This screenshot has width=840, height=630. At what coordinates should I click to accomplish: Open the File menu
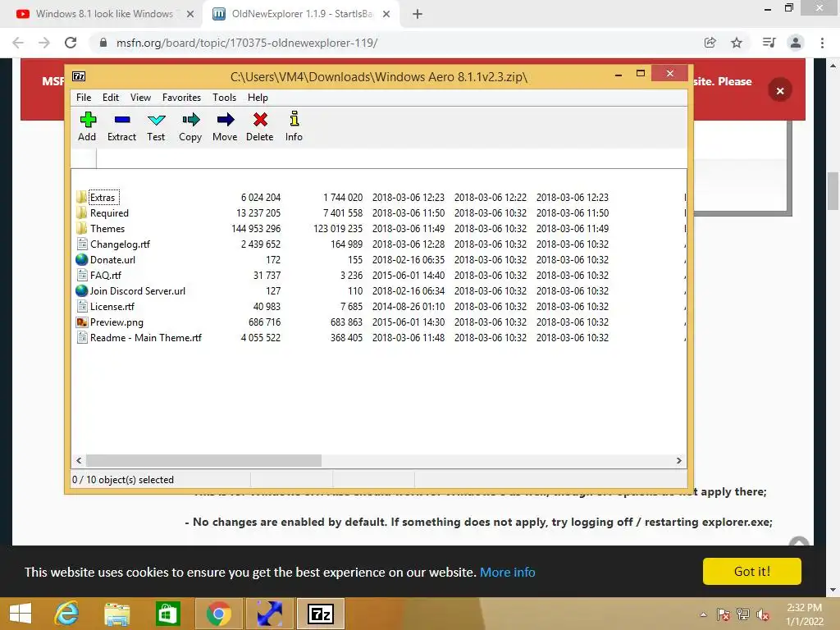coord(84,98)
